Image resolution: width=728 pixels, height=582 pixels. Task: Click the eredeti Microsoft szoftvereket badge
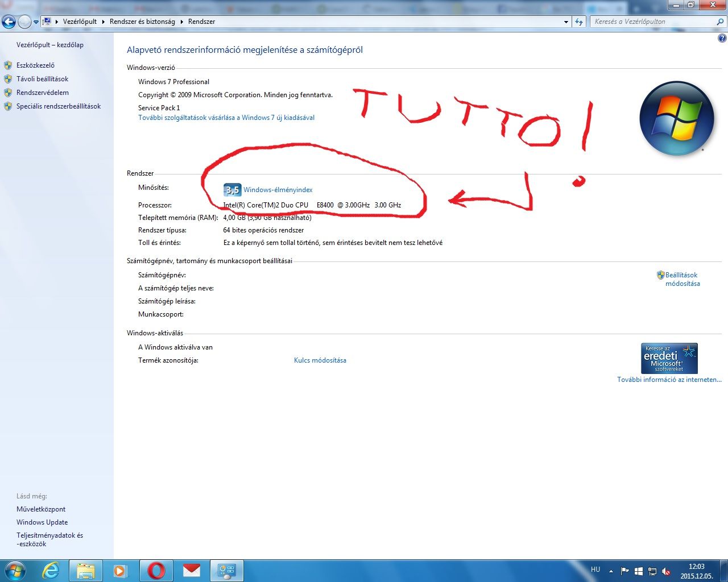(669, 358)
